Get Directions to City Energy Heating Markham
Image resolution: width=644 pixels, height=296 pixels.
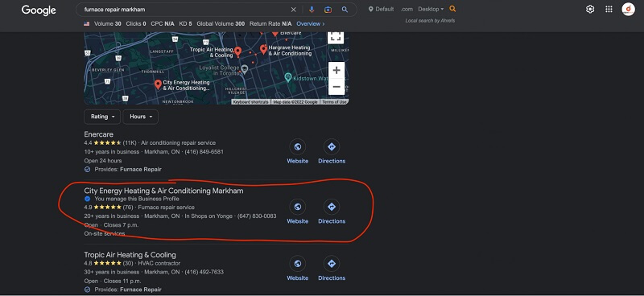[332, 212]
